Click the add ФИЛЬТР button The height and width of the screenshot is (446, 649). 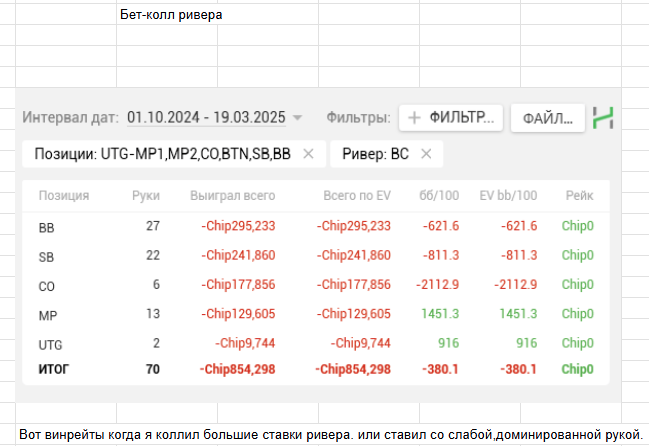[451, 118]
